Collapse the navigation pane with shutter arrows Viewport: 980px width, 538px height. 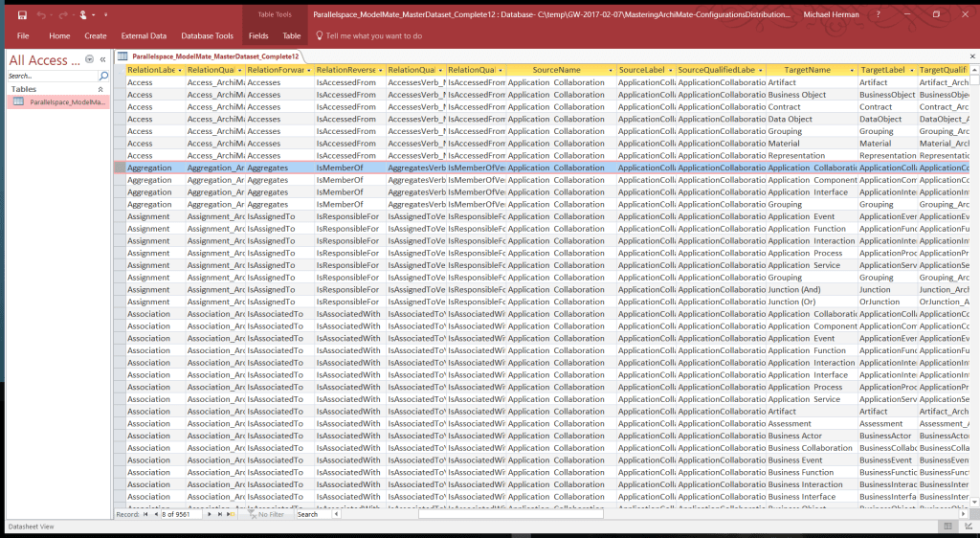coord(103,59)
